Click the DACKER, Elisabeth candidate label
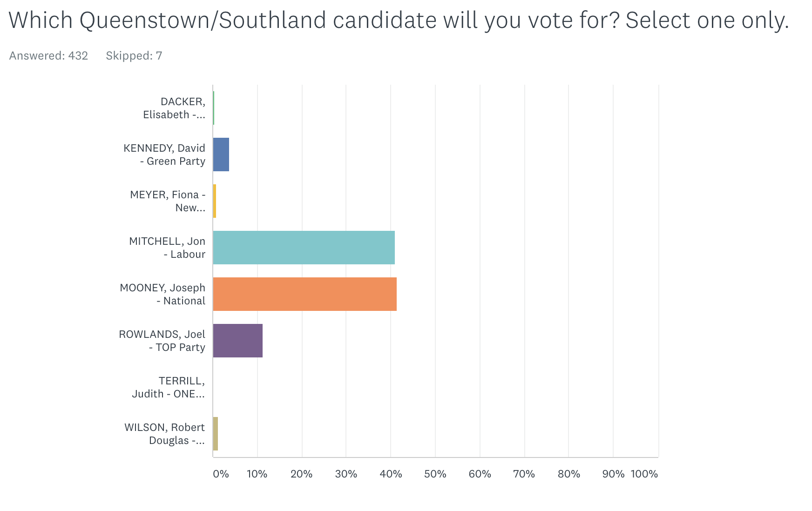The height and width of the screenshot is (511, 812). (175, 108)
